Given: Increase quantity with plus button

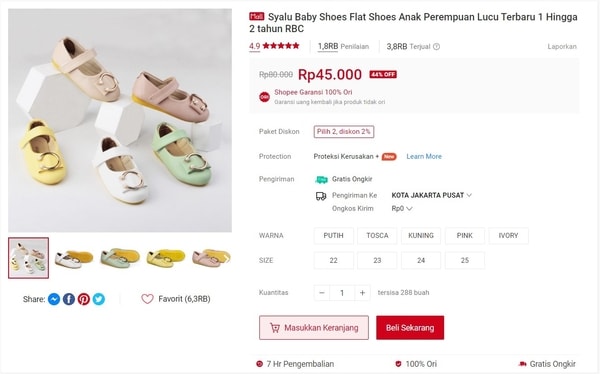Looking at the screenshot, I should (362, 293).
